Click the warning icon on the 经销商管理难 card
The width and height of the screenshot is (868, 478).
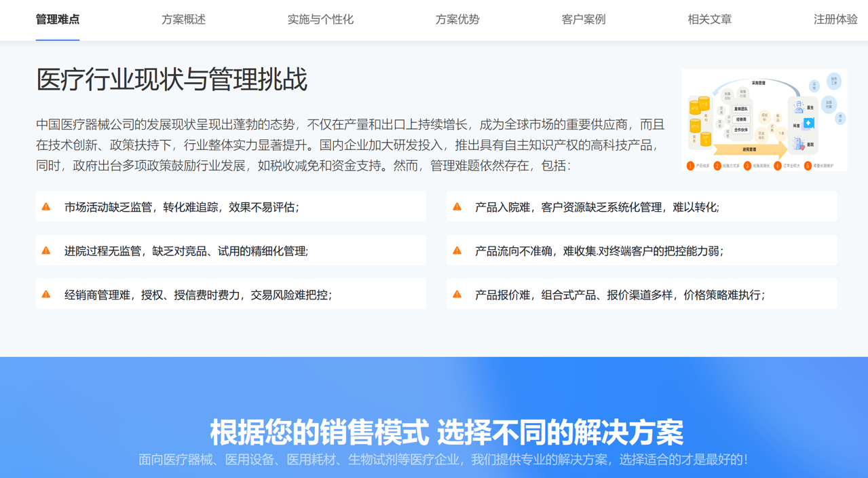47,294
